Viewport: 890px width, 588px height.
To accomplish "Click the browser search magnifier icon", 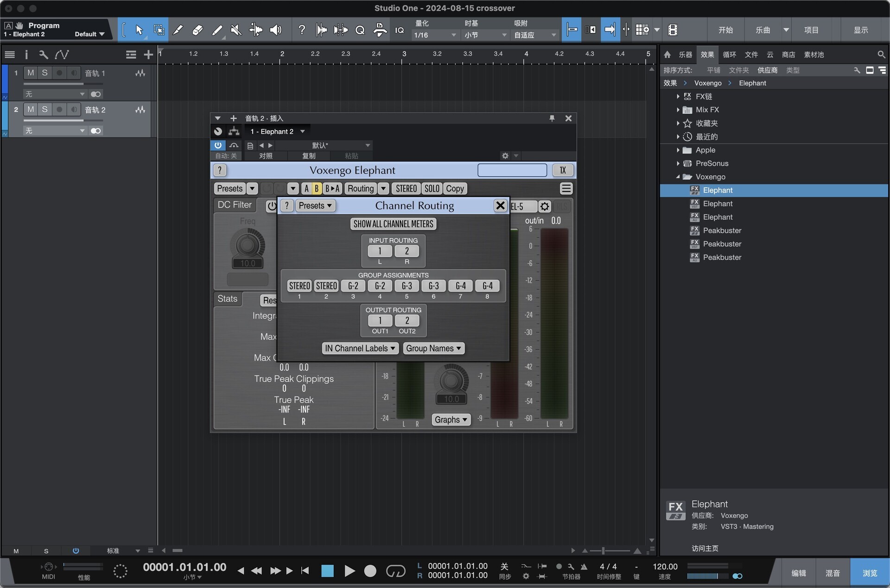I will pyautogui.click(x=881, y=55).
